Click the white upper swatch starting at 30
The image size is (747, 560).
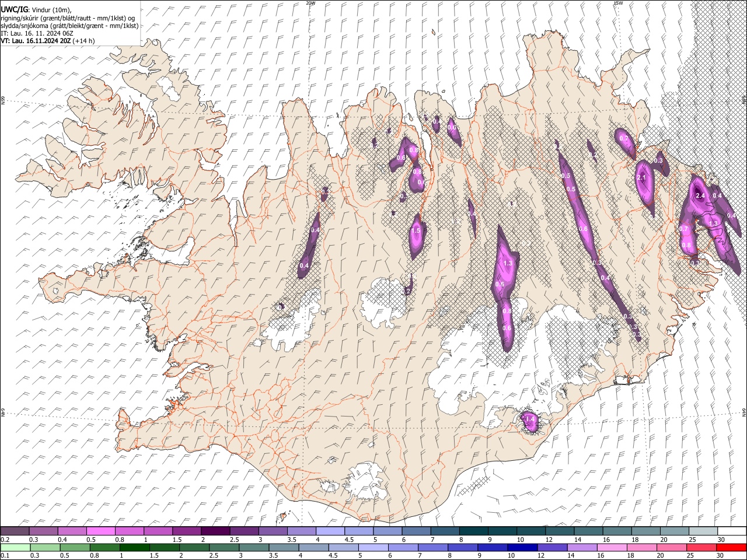click(x=731, y=531)
